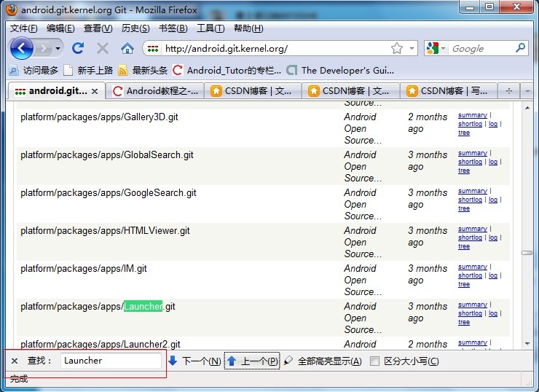This screenshot has height=392, width=539.
Task: Open the 访问最多 bookmark folder
Action: click(x=34, y=71)
